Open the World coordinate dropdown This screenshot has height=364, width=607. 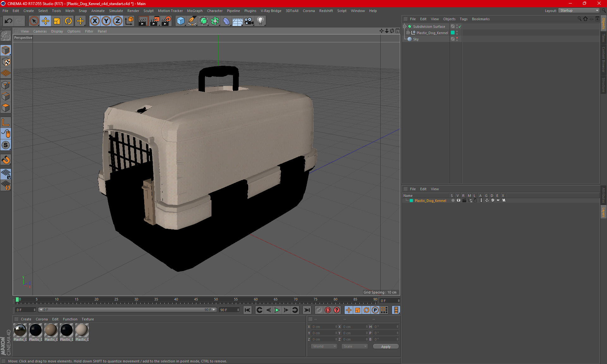pyautogui.click(x=324, y=346)
